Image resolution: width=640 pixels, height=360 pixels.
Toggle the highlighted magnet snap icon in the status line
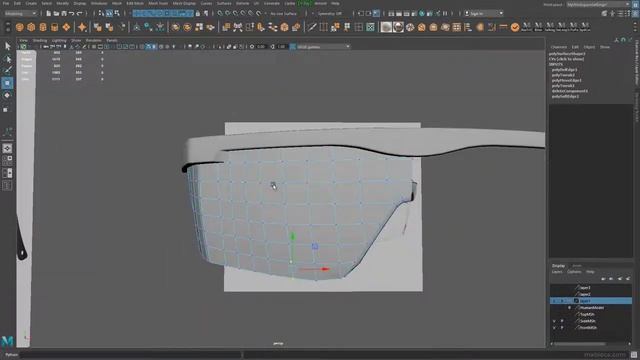(109, 13)
